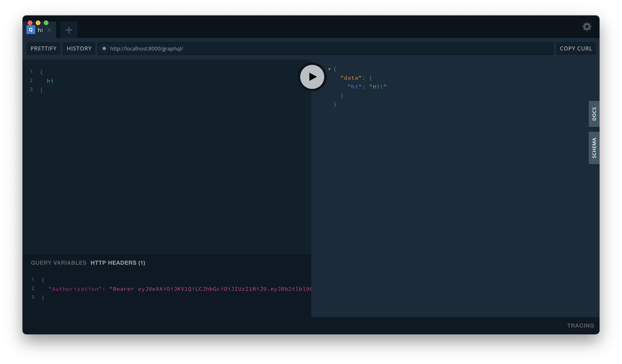Screen dimensions: 622x364
Task: Add a new tab with the plus icon
Action: [x=69, y=30]
